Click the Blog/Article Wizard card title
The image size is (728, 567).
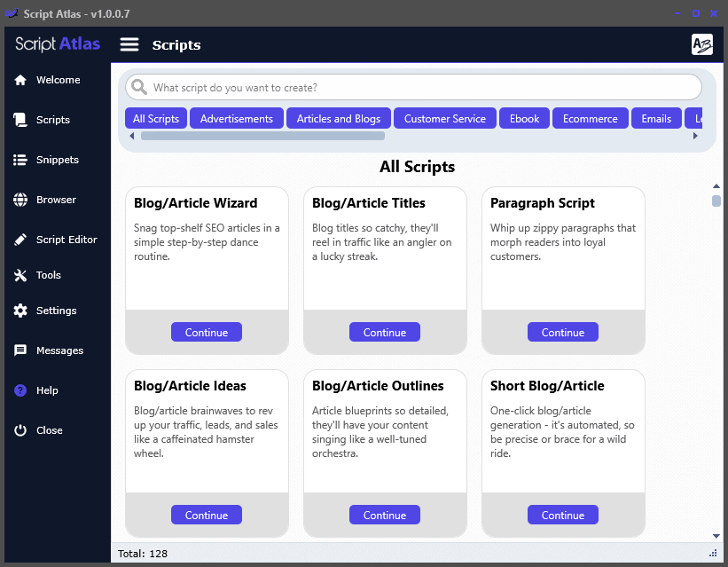pyautogui.click(x=195, y=203)
